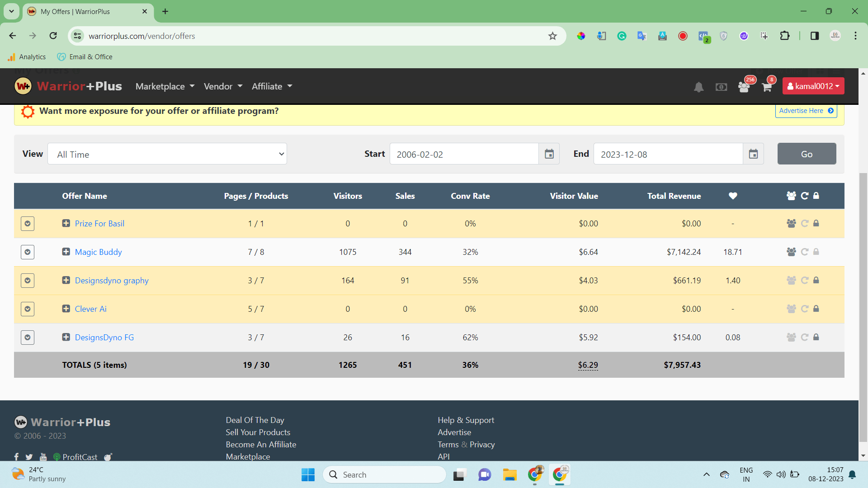Click lock icon in Clever Ai row

click(816, 309)
